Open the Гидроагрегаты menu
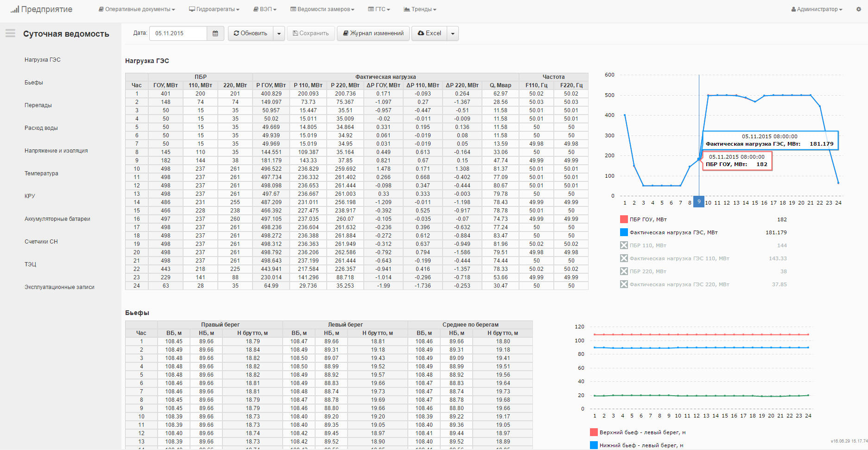Screen dimensions: 868x450 pyautogui.click(x=214, y=9)
